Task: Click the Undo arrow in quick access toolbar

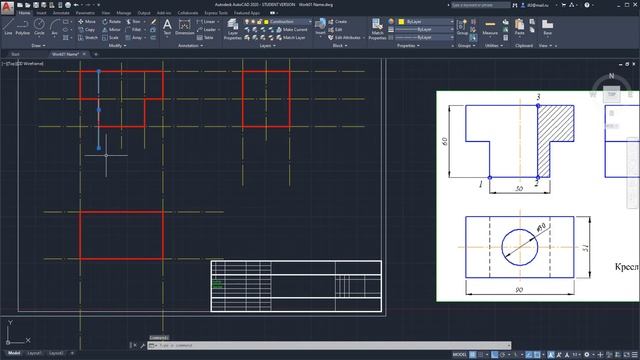Action: coord(76,5)
